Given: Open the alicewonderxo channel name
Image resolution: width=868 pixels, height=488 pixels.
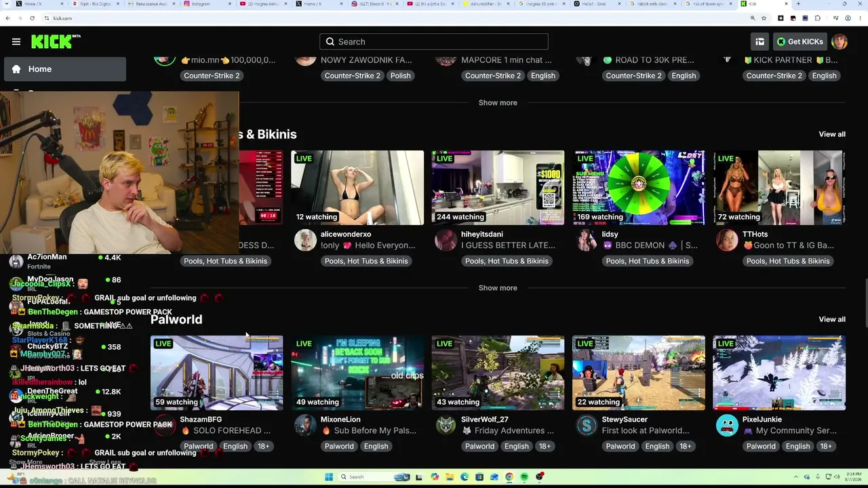Looking at the screenshot, I should coord(346,235).
